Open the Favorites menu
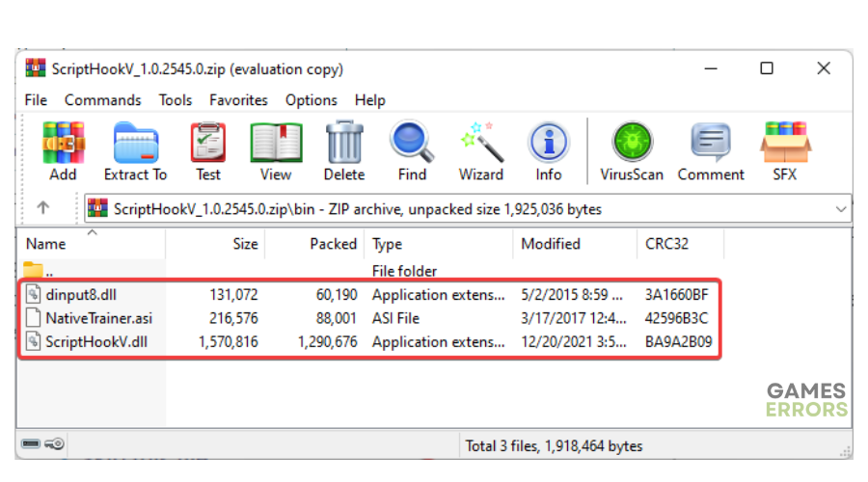Viewport: 868px width, 482px height. pos(238,100)
